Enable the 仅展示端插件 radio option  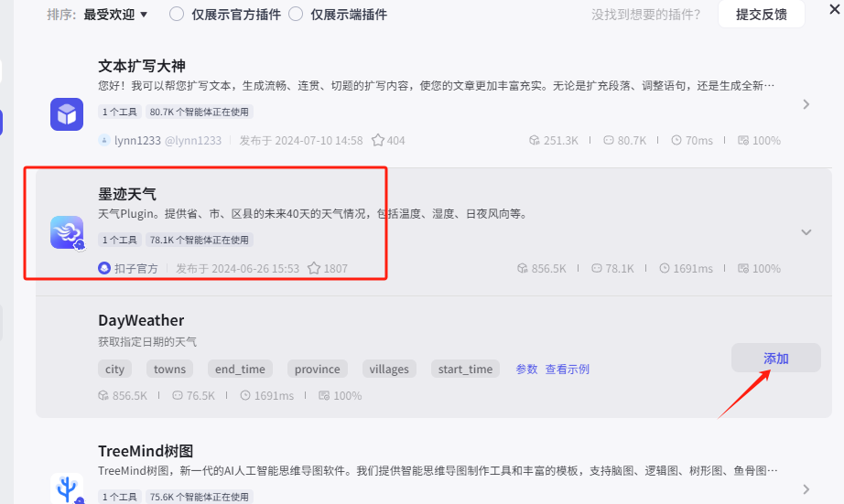(296, 14)
